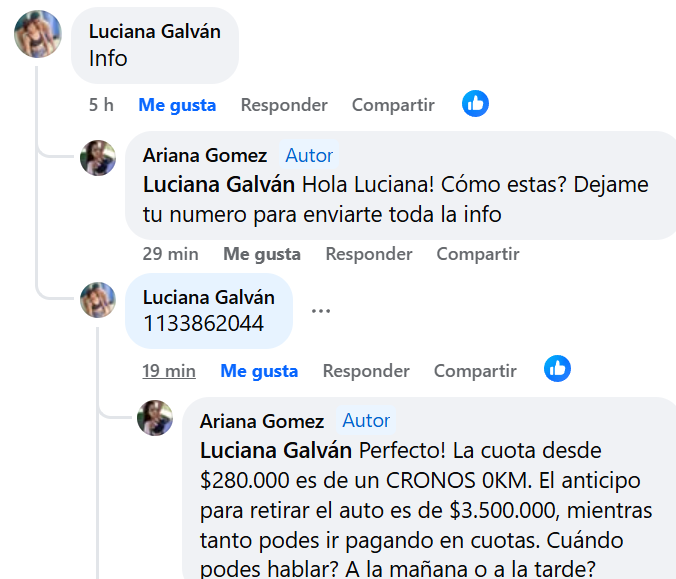Open the 19 min timestamp link
The image size is (676, 579).
pos(169,371)
